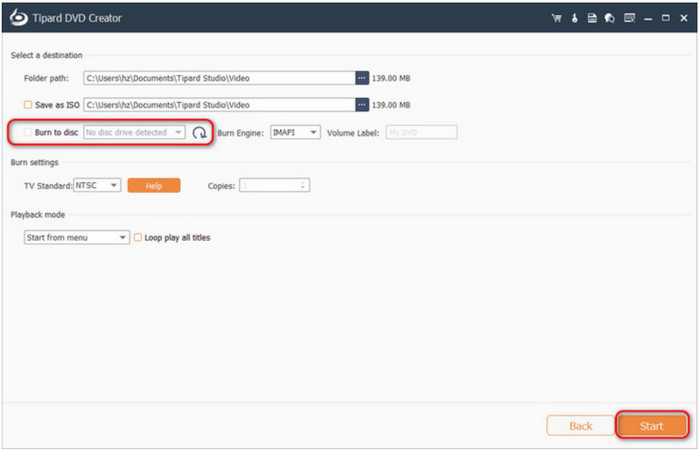Click the register key icon
Image resolution: width=700 pixels, height=450 pixels.
[x=574, y=18]
